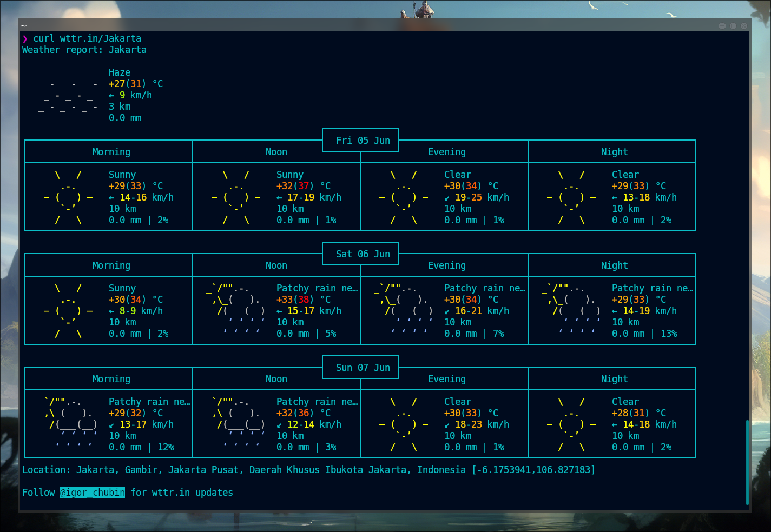Click the sun icon for Fri Evening
The image size is (771, 532).
pos(404,197)
